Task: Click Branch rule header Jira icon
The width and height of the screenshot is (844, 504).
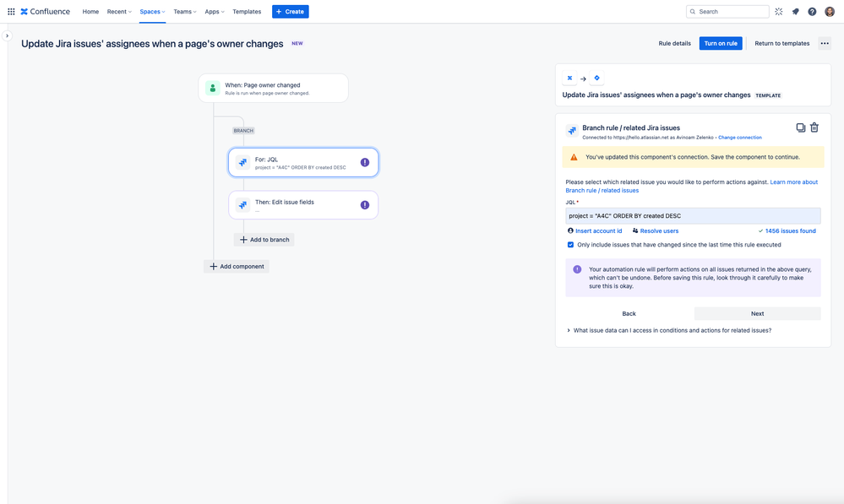Action: point(572,130)
